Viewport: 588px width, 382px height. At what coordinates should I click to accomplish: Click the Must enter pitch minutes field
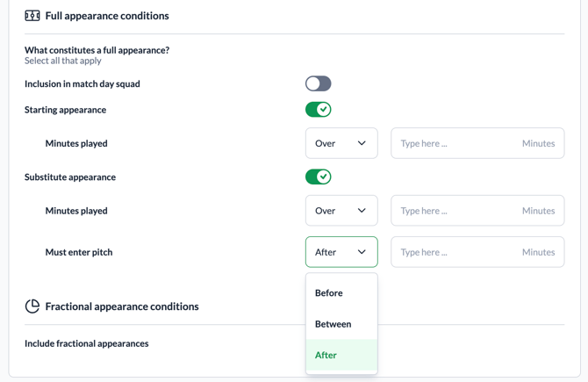point(456,252)
